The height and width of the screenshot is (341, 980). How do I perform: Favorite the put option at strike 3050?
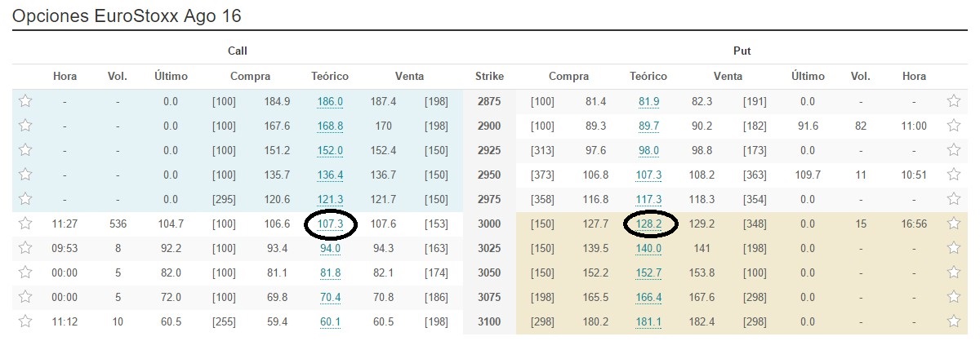[953, 272]
